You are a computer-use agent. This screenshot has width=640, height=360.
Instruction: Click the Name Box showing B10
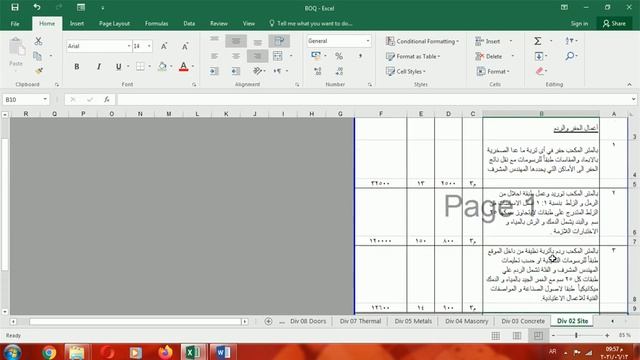point(26,99)
